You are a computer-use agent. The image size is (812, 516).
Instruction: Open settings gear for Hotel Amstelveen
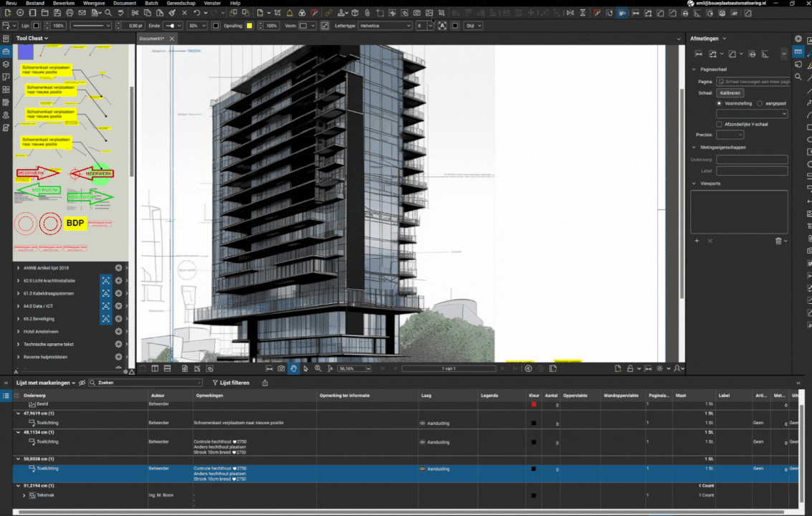tap(118, 332)
